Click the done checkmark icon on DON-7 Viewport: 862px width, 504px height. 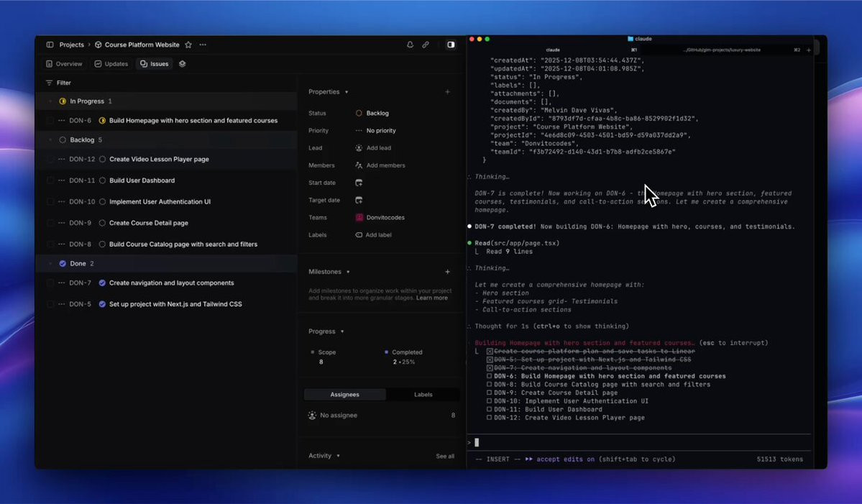tap(102, 283)
